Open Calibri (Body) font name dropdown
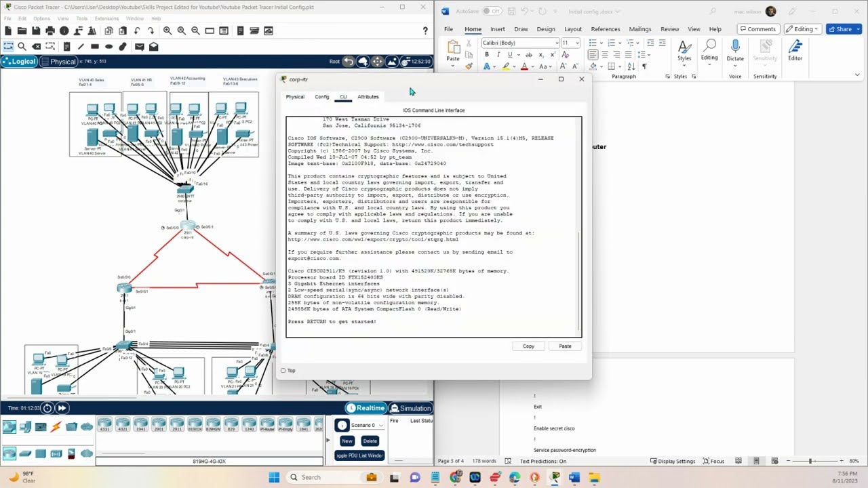The height and width of the screenshot is (488, 868). pyautogui.click(x=557, y=43)
